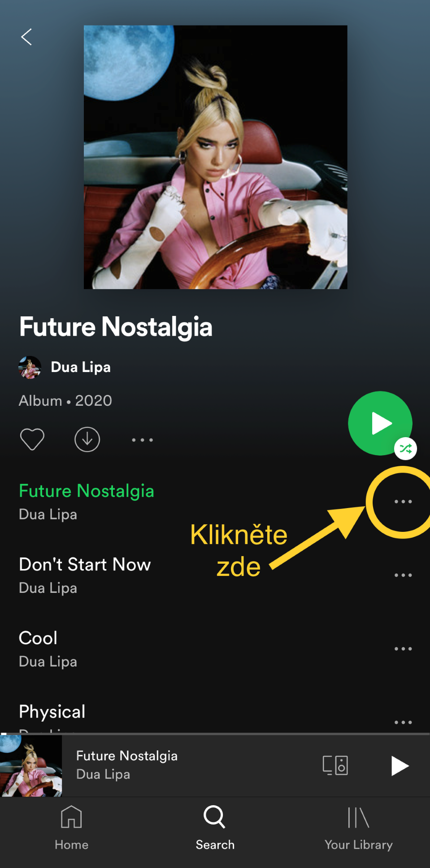Resume playback in the mini player
430x868 pixels.
tap(400, 766)
